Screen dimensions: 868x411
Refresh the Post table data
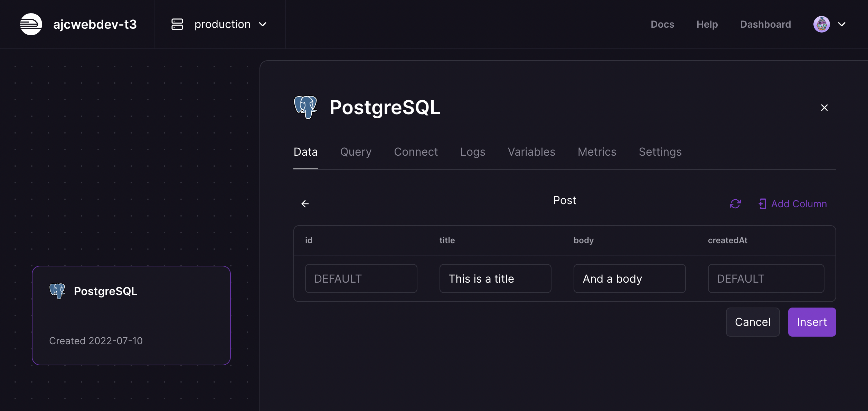coord(735,204)
